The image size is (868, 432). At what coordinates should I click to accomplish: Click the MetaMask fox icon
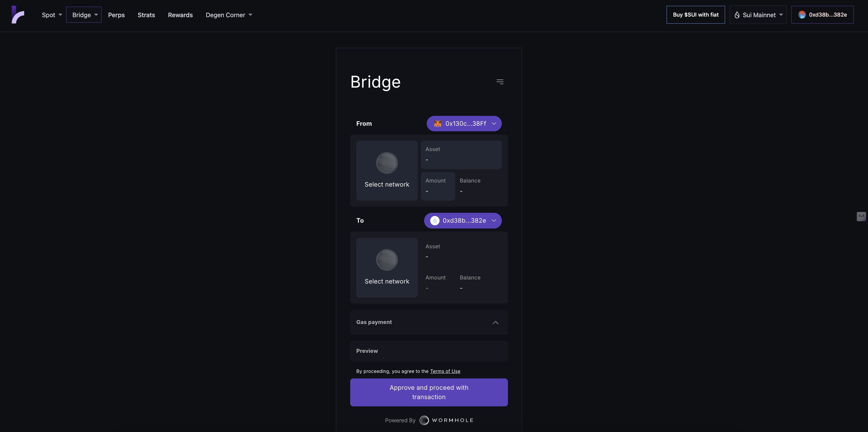[x=437, y=124]
